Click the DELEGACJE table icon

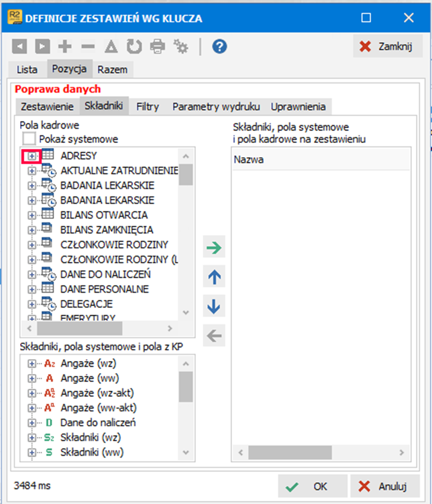pyautogui.click(x=49, y=304)
